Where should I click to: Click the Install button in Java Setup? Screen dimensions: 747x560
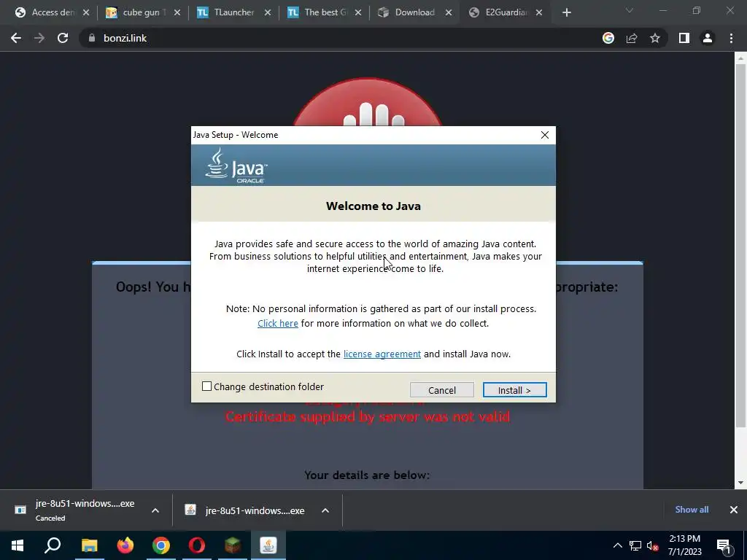(514, 390)
